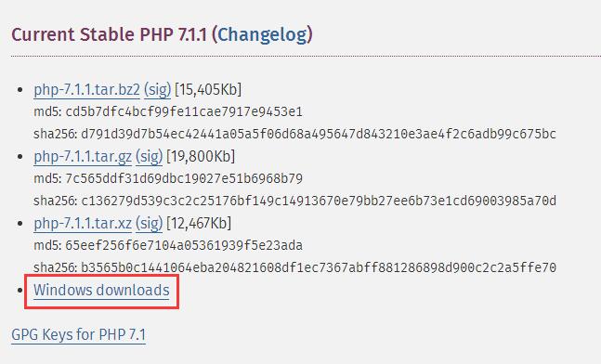Viewport: 601px width, 364px height.
Task: Click the 12,467Kb file size label
Action: click(x=199, y=224)
